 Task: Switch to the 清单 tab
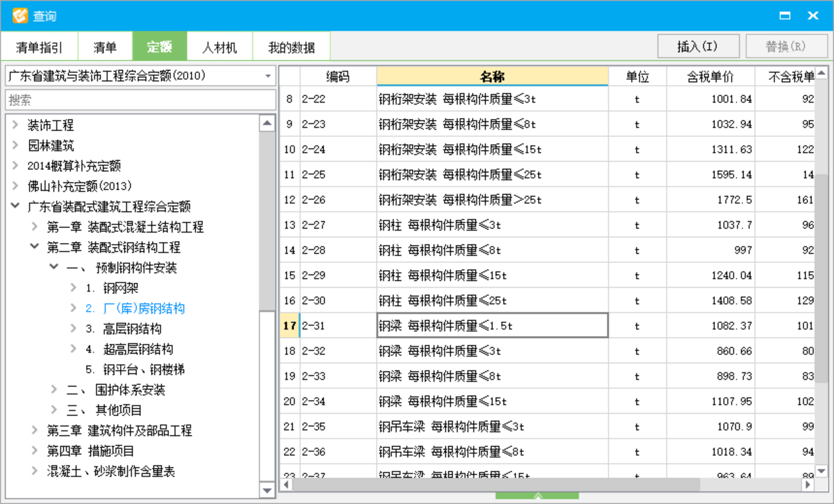pos(105,47)
